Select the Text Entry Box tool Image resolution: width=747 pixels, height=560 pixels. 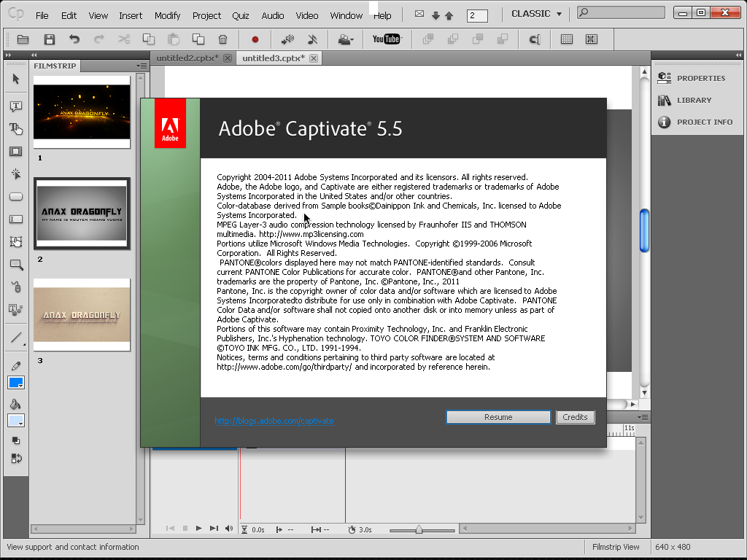16,219
